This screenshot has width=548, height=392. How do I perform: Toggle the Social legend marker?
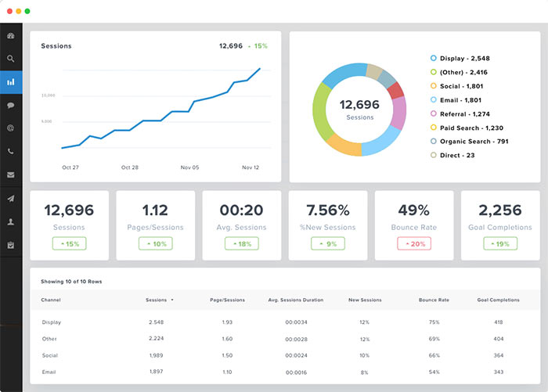pyautogui.click(x=433, y=85)
